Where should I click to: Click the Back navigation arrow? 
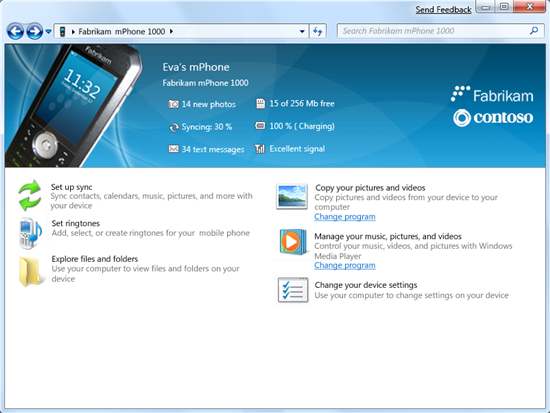[15, 32]
